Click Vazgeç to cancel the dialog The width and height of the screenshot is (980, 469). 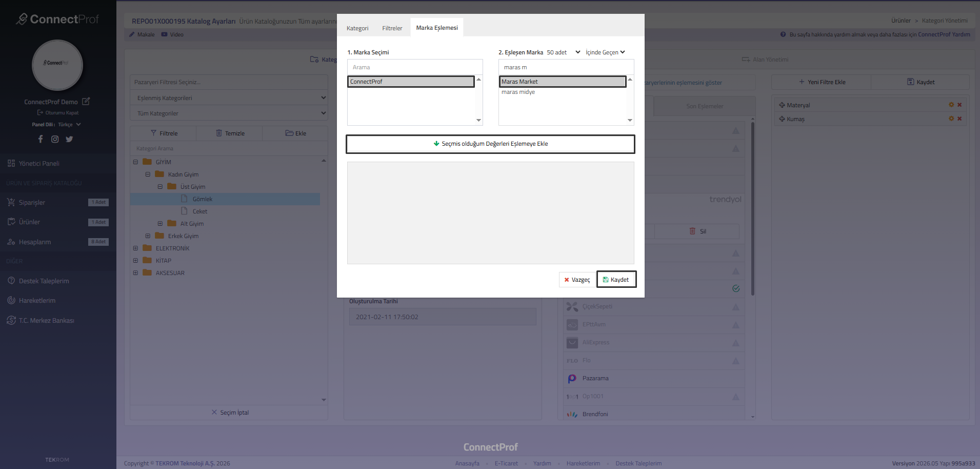point(577,280)
